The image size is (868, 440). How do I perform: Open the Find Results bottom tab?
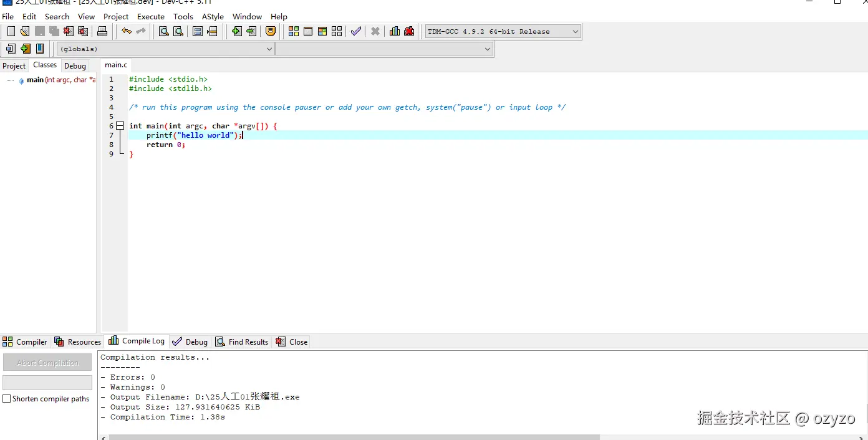[242, 342]
